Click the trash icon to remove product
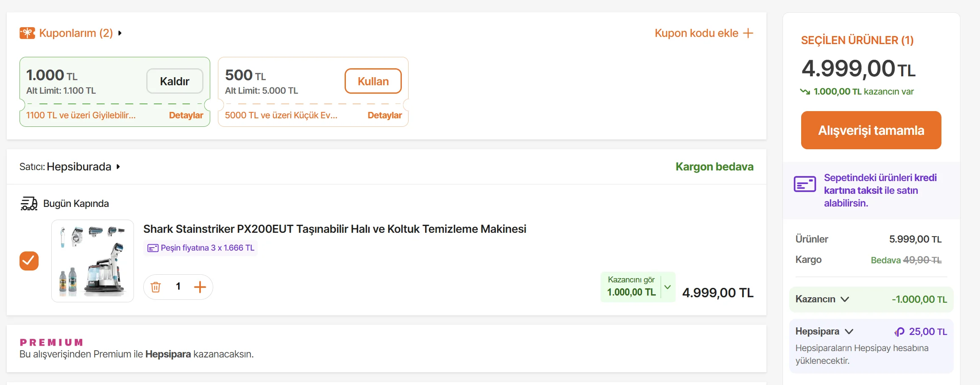 click(156, 287)
